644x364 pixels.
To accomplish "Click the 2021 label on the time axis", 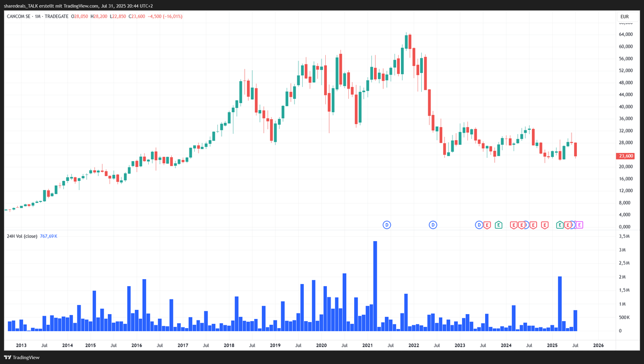I will (368, 345).
